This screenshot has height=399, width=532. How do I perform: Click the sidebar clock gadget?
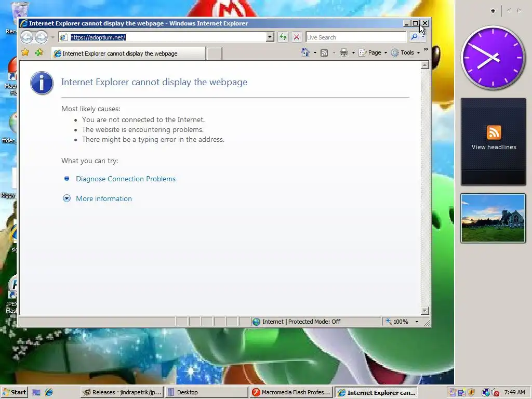pos(493,58)
